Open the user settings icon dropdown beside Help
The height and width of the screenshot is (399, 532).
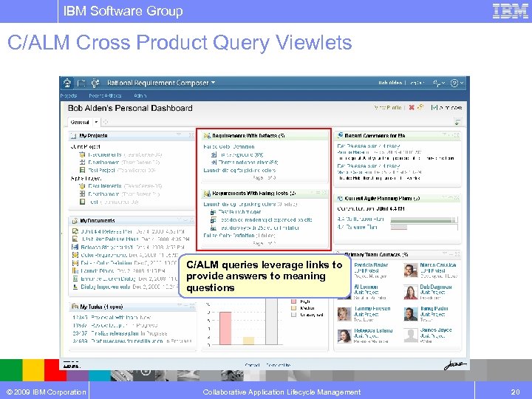click(x=438, y=83)
